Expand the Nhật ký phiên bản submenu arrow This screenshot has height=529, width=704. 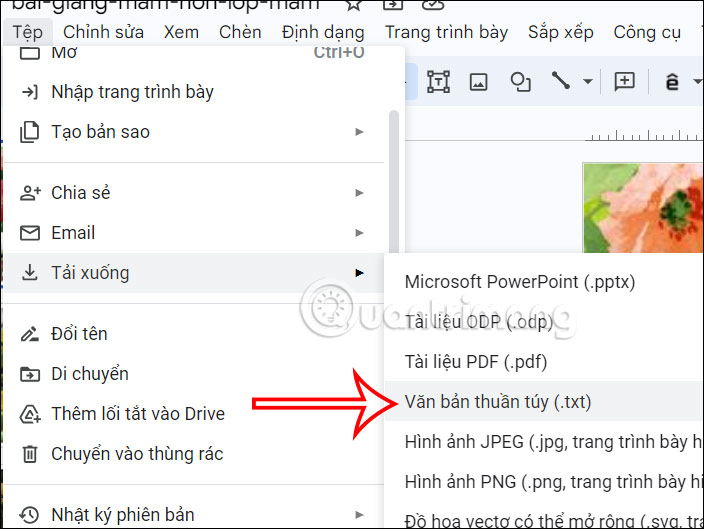pos(359,515)
